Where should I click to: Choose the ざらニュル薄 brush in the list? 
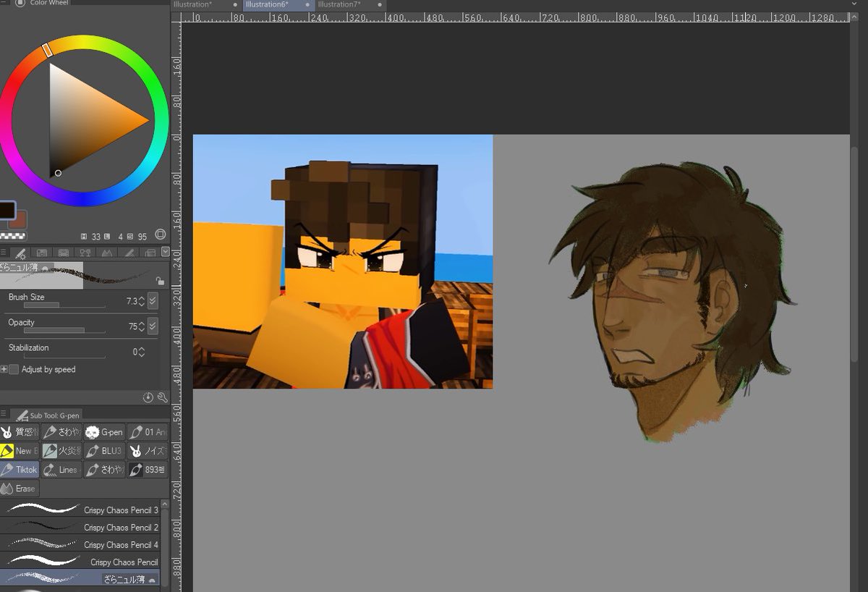coord(80,578)
